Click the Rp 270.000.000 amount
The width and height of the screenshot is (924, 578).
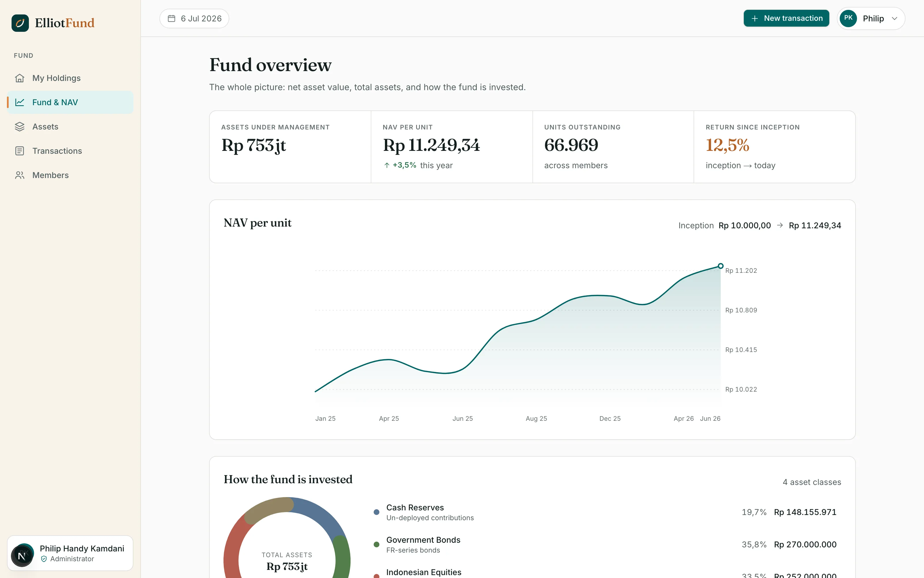pos(805,544)
